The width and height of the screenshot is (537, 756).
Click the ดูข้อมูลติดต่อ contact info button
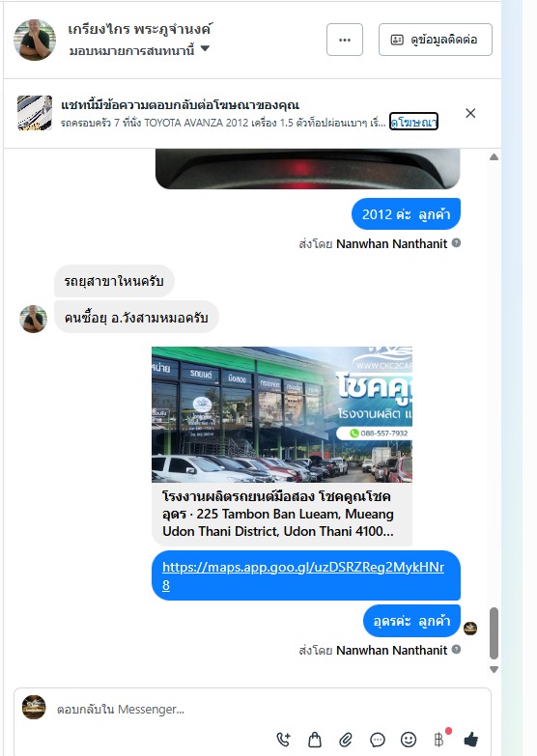click(436, 40)
